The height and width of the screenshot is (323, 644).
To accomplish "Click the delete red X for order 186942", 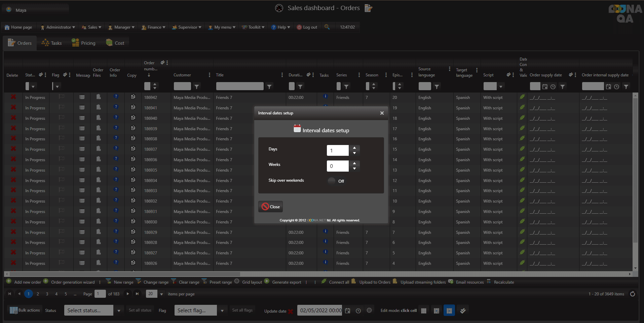I will click(x=13, y=97).
